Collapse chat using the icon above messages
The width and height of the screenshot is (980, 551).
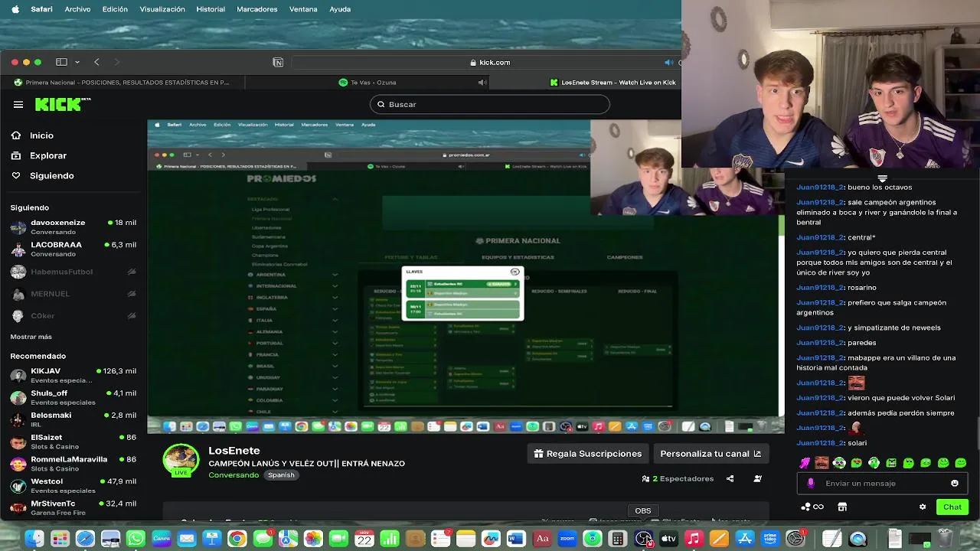(x=882, y=178)
